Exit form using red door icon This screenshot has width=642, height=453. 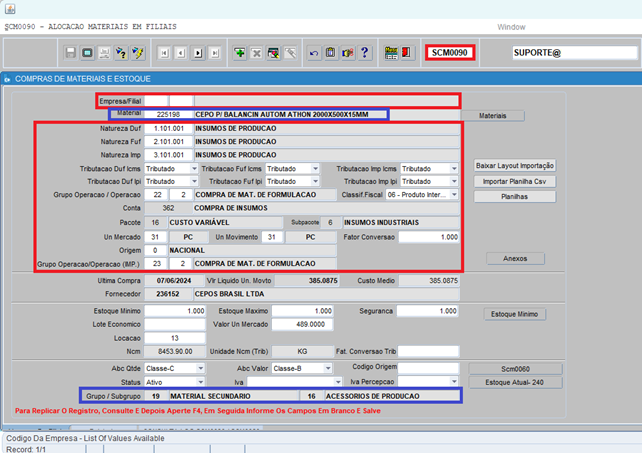tap(407, 53)
